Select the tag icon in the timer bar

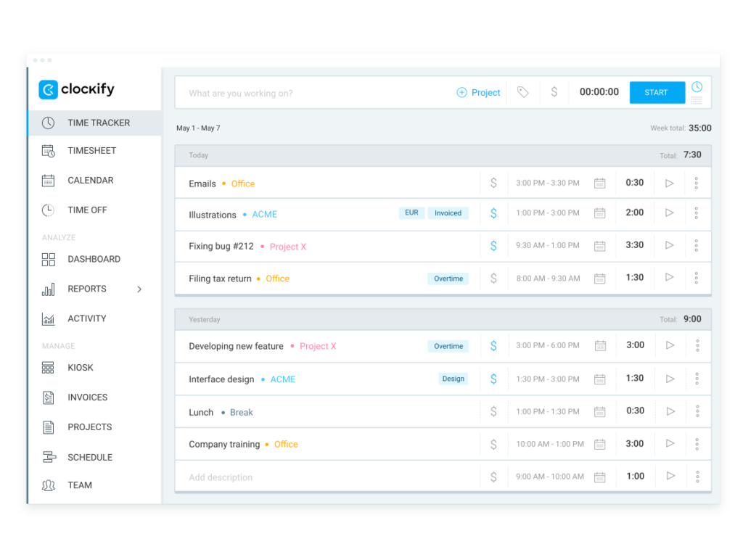pyautogui.click(x=523, y=92)
